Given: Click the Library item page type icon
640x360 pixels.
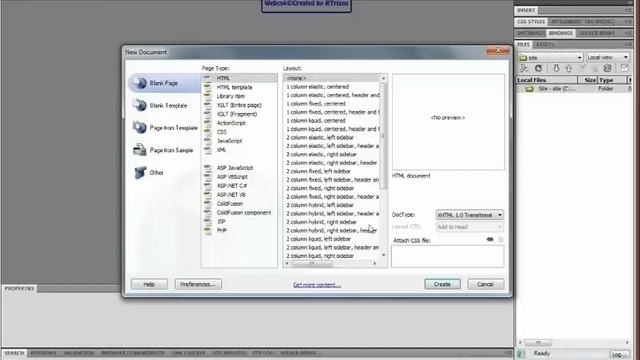Looking at the screenshot, I should point(208,96).
